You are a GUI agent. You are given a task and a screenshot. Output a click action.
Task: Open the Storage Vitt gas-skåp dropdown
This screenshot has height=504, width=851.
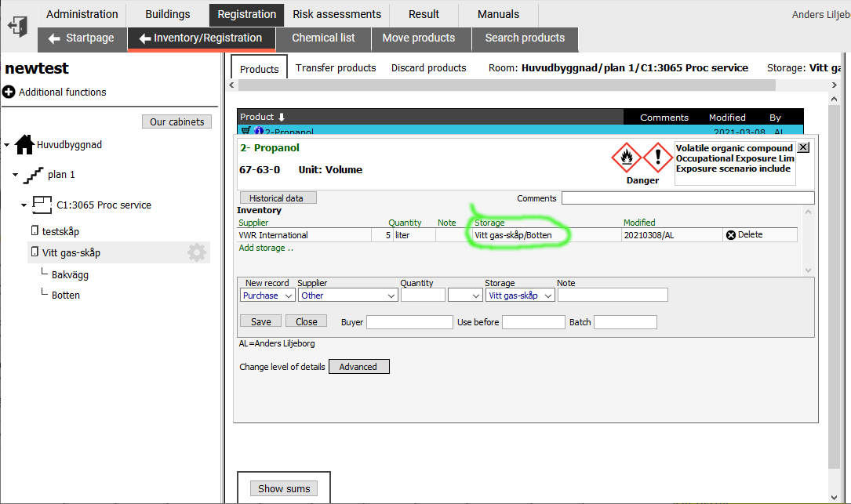pos(520,296)
